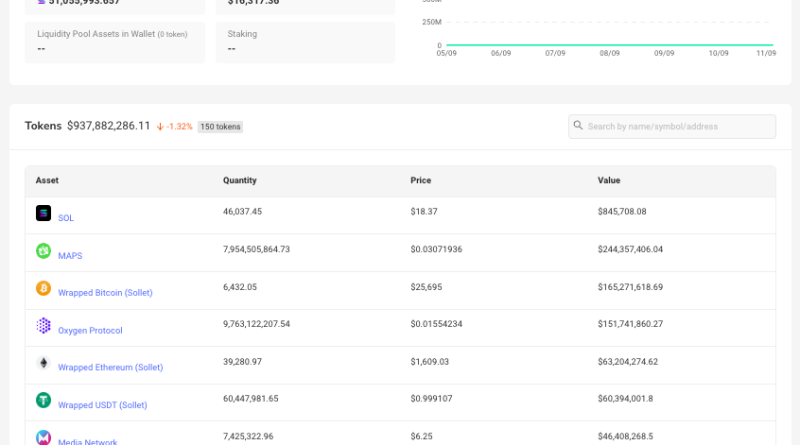Image resolution: width=800 pixels, height=445 pixels.
Task: Open the SOL token link
Action: (x=66, y=218)
